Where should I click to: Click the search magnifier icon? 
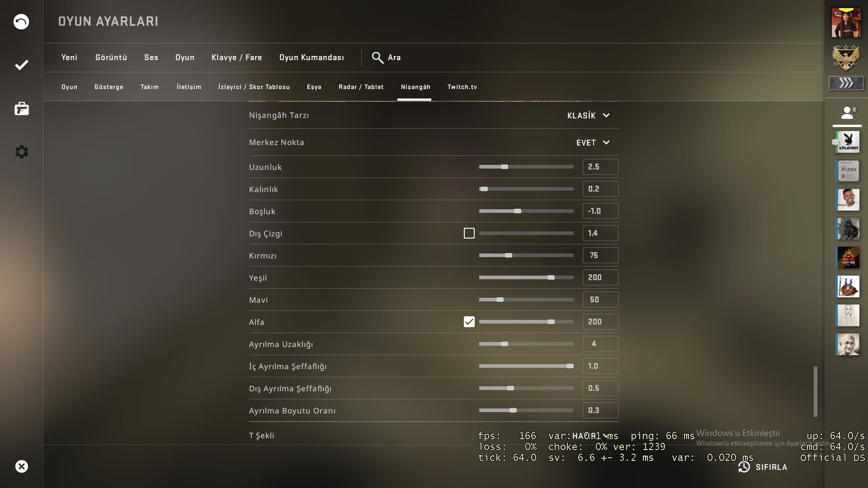(x=377, y=57)
